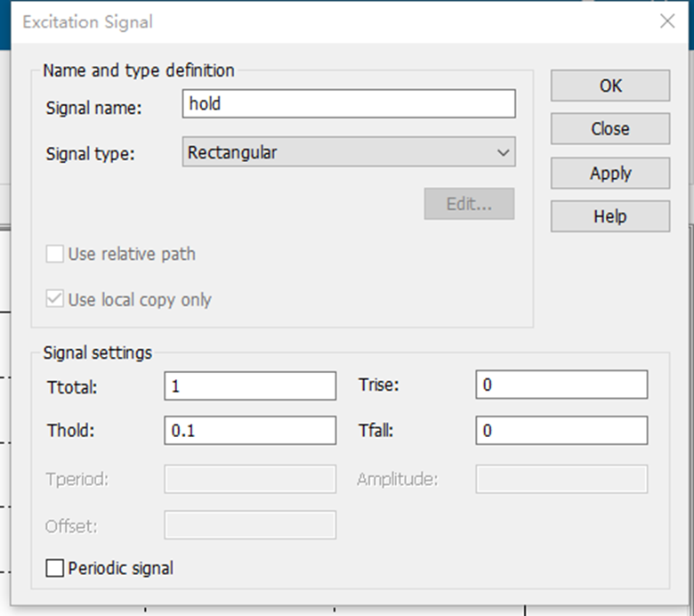
Task: Toggle Use local copy only checkbox
Action: pyautogui.click(x=54, y=299)
